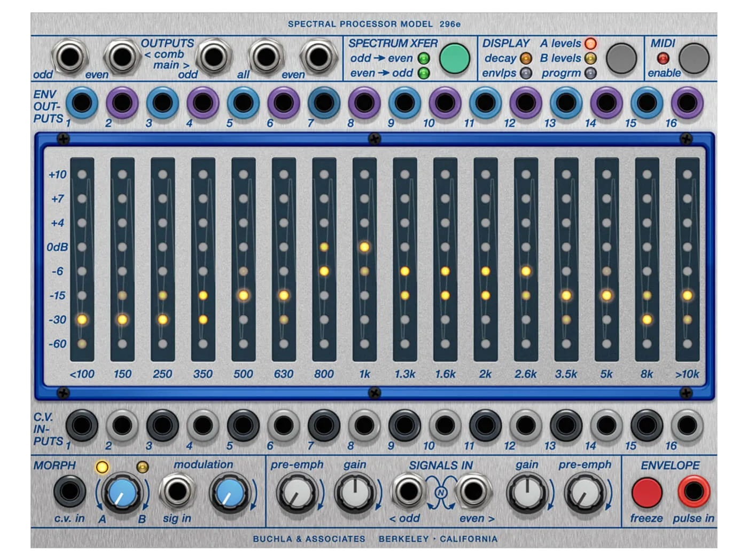The width and height of the screenshot is (748, 560).
Task: Click the all output jack
Action: pyautogui.click(x=265, y=57)
